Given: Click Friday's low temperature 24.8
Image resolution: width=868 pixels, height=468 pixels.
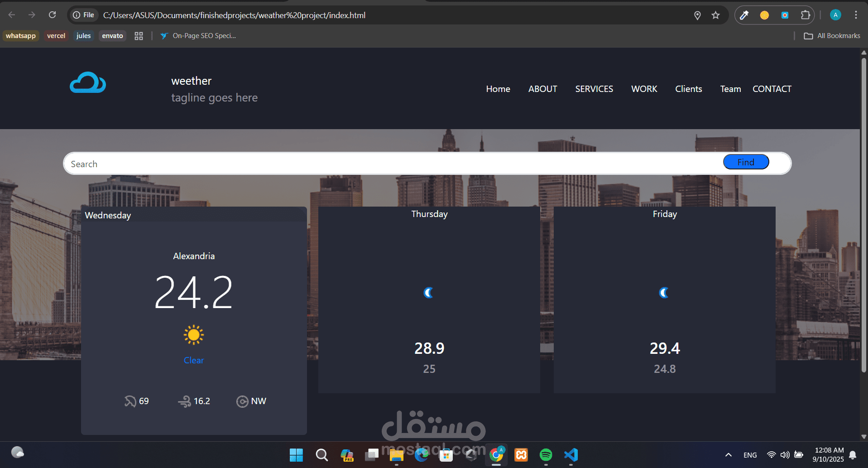Looking at the screenshot, I should pyautogui.click(x=665, y=369).
